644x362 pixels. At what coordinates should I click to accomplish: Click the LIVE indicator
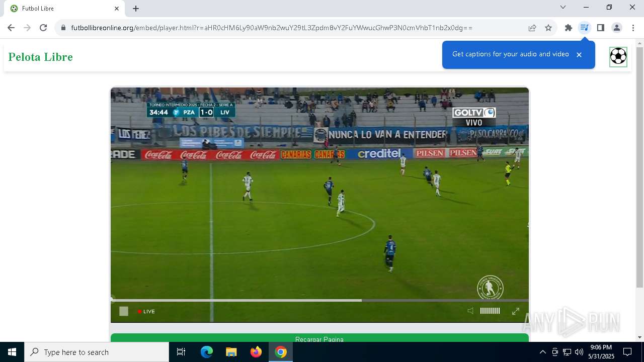click(146, 312)
